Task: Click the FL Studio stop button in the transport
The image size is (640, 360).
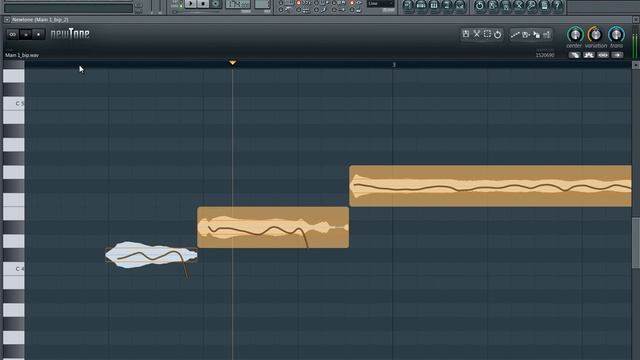Action: pyautogui.click(x=203, y=4)
